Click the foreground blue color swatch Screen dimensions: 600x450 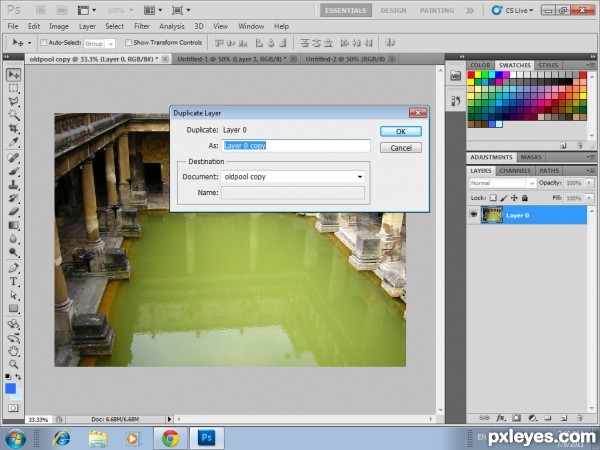[11, 388]
